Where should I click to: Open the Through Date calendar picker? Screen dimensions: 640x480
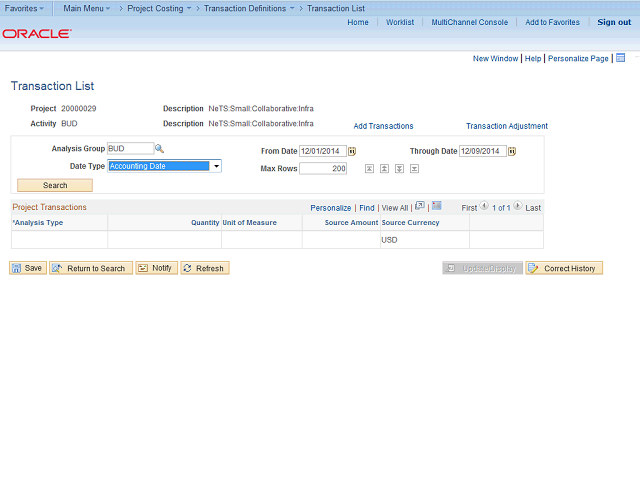click(512, 151)
